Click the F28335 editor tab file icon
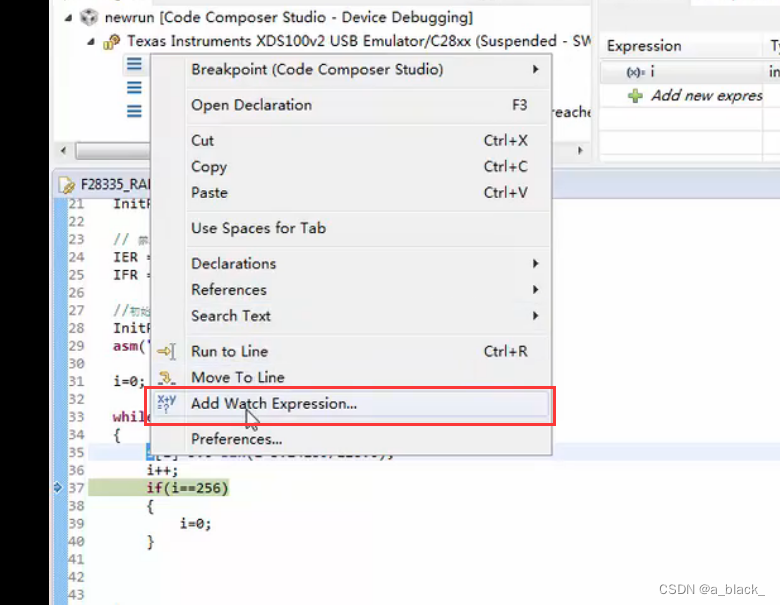The width and height of the screenshot is (780, 605). pos(67,185)
